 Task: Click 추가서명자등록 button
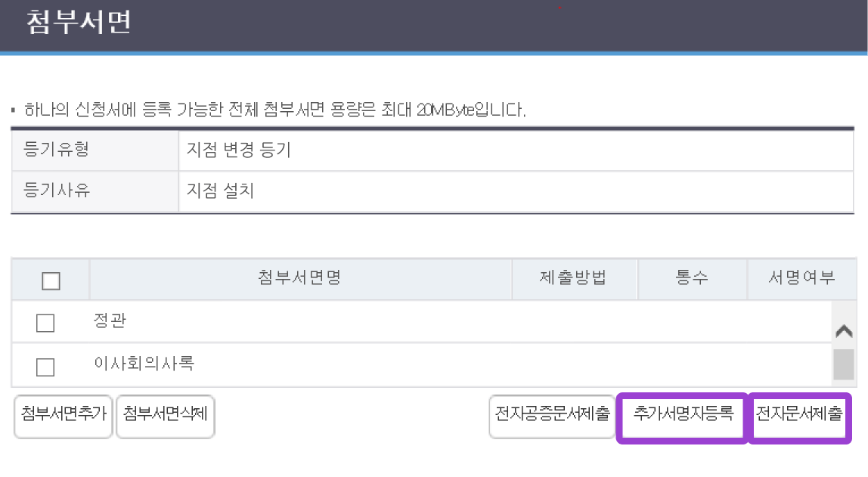(x=683, y=417)
